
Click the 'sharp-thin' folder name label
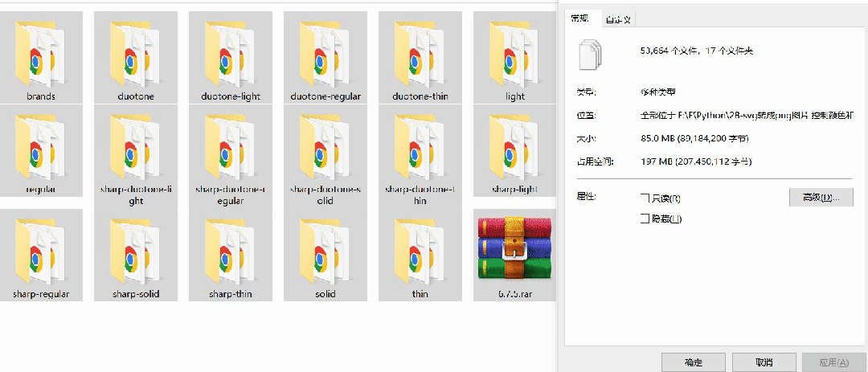(x=231, y=294)
